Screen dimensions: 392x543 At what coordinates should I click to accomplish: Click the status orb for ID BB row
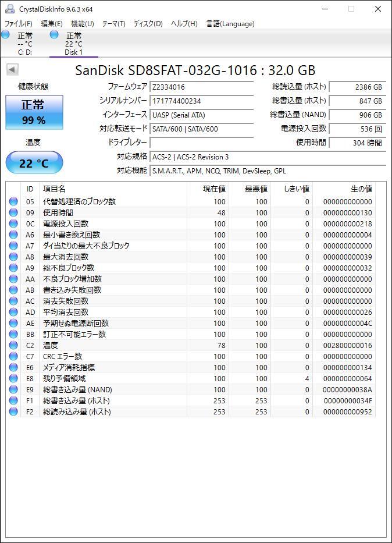(13, 334)
